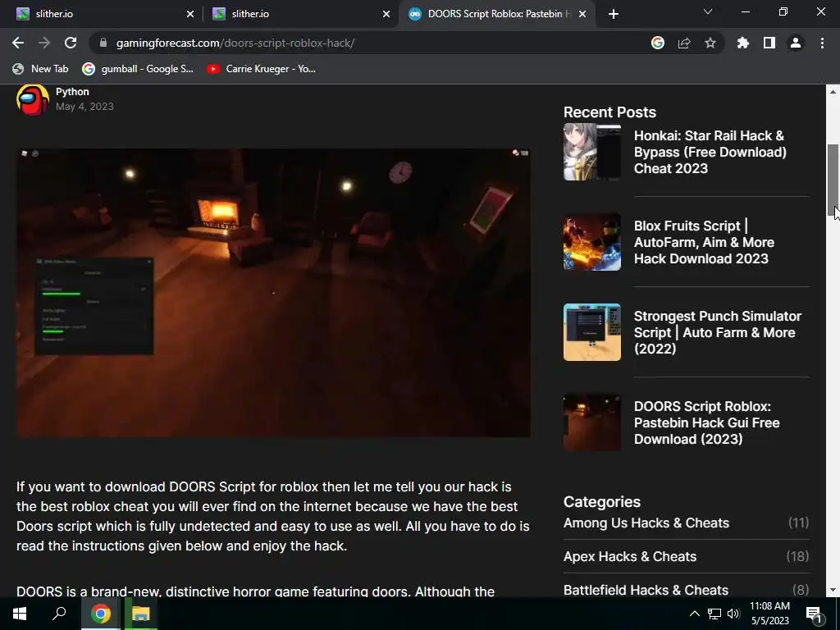
Task: Share this page via share icon
Action: 684,43
